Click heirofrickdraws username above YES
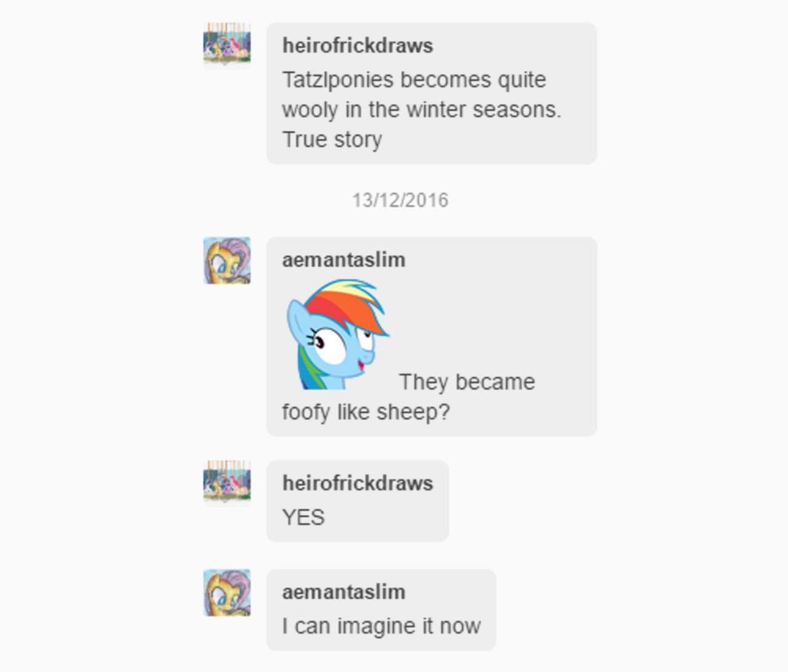The height and width of the screenshot is (672, 788). click(x=358, y=483)
